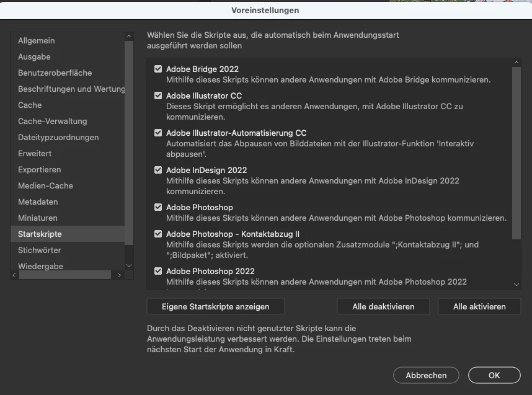Select the Metadaten category
The image size is (532, 395).
point(68,202)
